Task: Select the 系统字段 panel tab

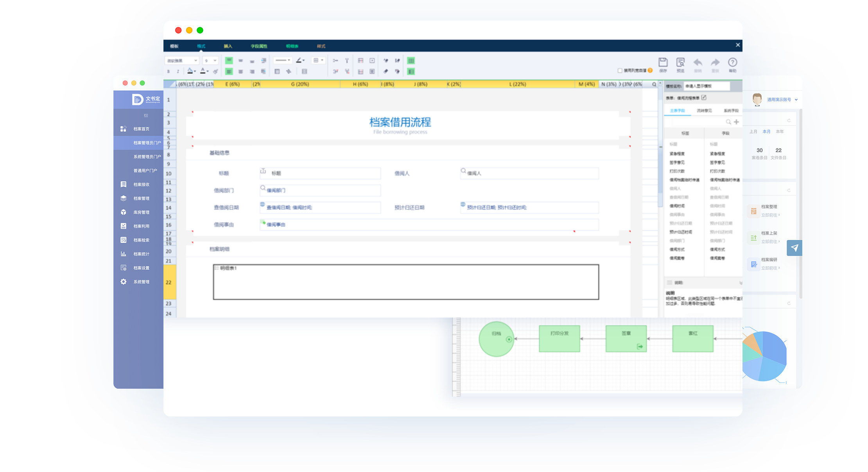Action: coord(731,111)
